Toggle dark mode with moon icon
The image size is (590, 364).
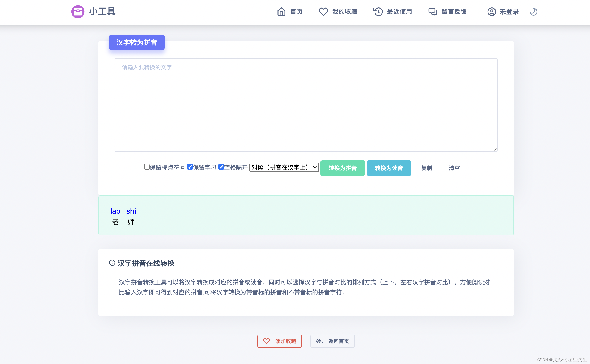pyautogui.click(x=533, y=12)
